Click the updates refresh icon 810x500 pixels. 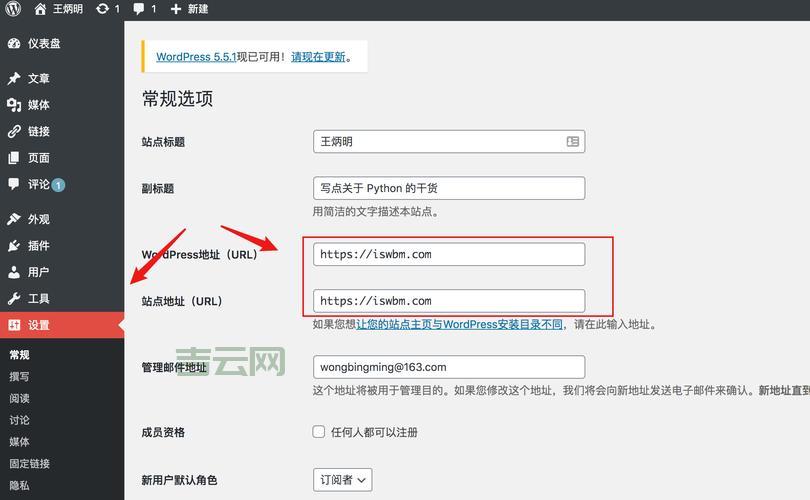pyautogui.click(x=102, y=9)
